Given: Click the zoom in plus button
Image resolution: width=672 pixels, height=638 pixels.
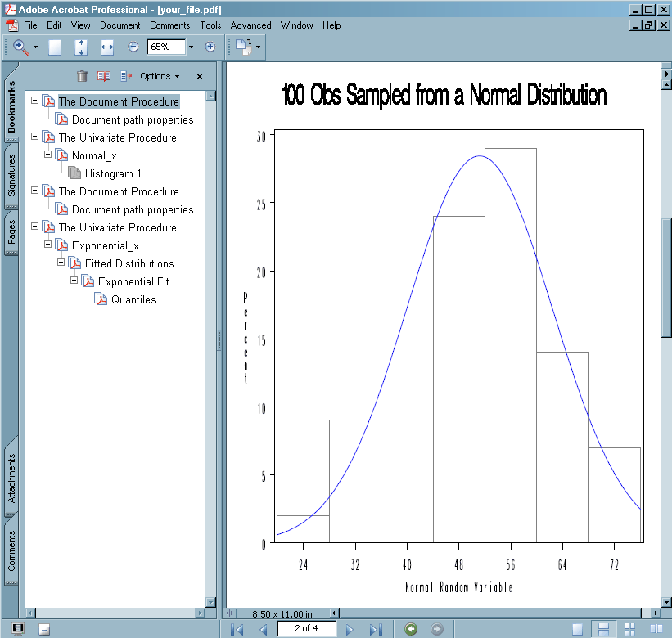Looking at the screenshot, I should click(210, 47).
